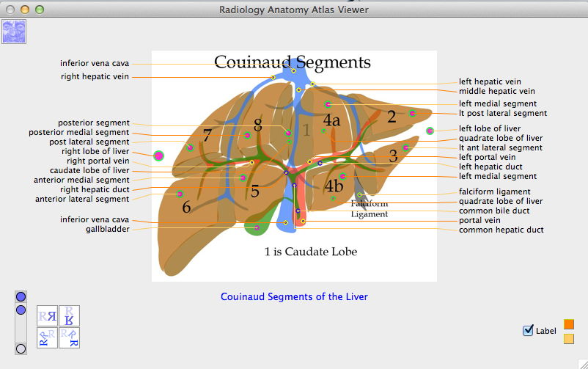The width and height of the screenshot is (588, 369).
Task: Select the light orange color swatch
Action: tap(569, 339)
